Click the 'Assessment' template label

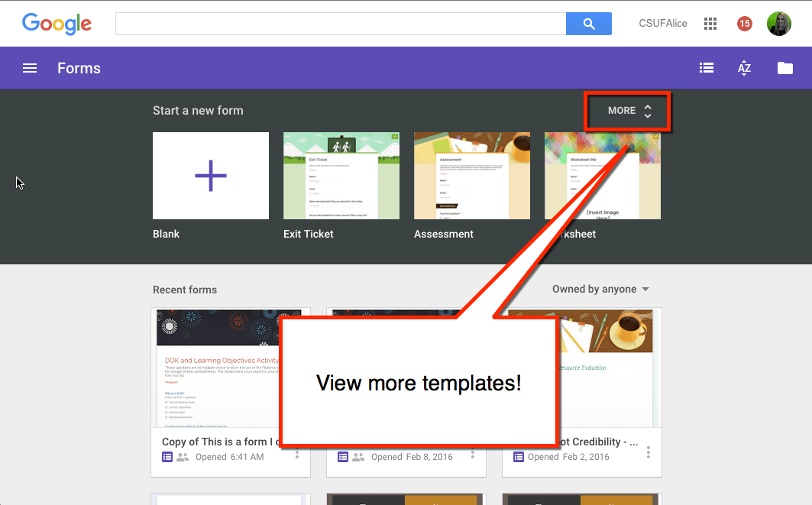click(x=443, y=234)
